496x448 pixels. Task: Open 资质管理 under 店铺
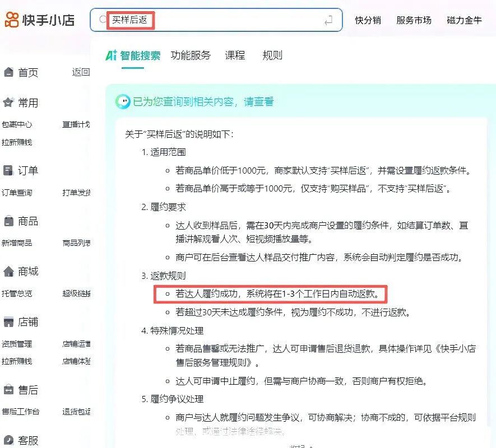coord(17,344)
